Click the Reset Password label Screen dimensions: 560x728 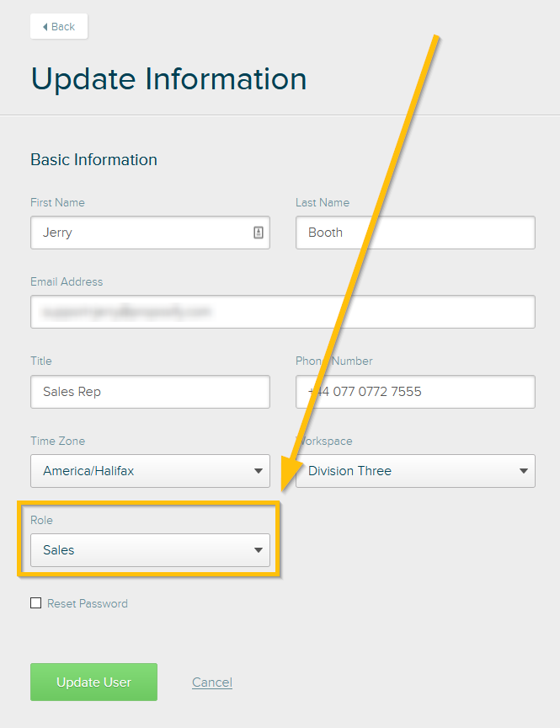(88, 603)
